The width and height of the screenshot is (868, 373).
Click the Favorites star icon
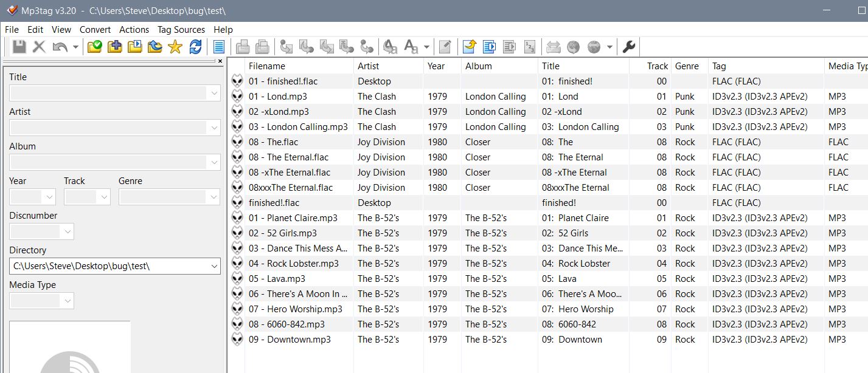[x=175, y=47]
